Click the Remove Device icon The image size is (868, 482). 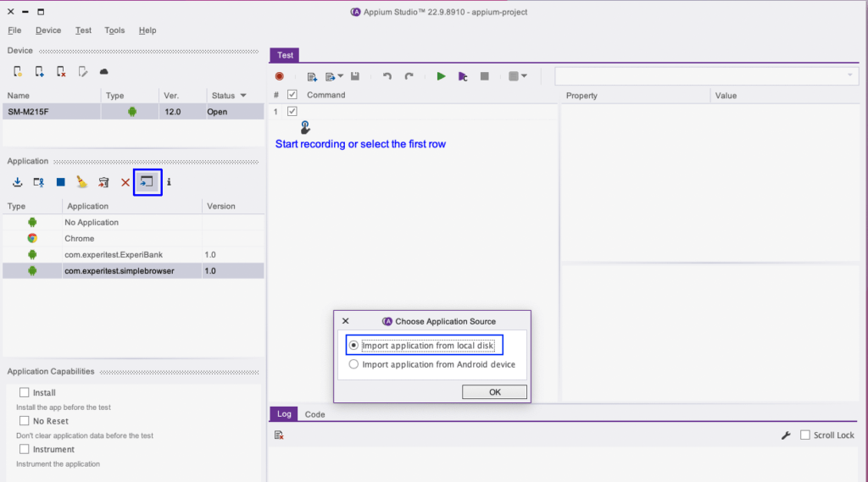(61, 72)
